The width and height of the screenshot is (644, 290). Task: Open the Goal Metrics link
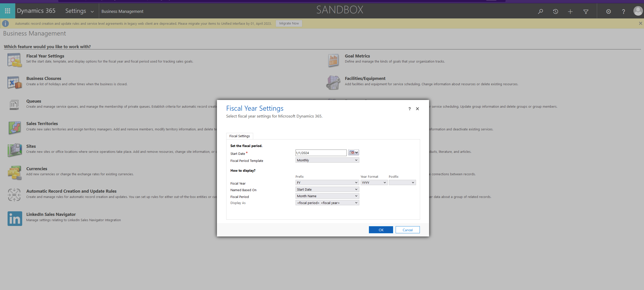pyautogui.click(x=357, y=56)
